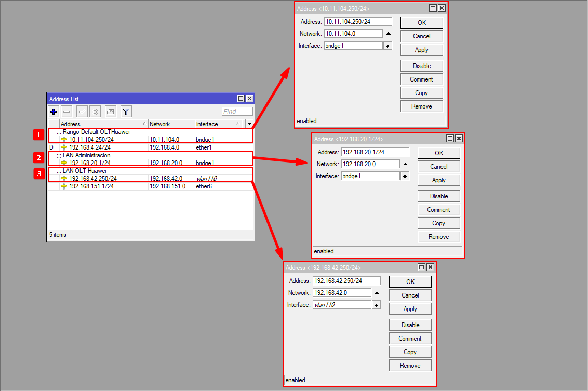The height and width of the screenshot is (391, 588).
Task: Expand Interface dropdown in 192.168.42.250/24 dialog
Action: (x=376, y=305)
